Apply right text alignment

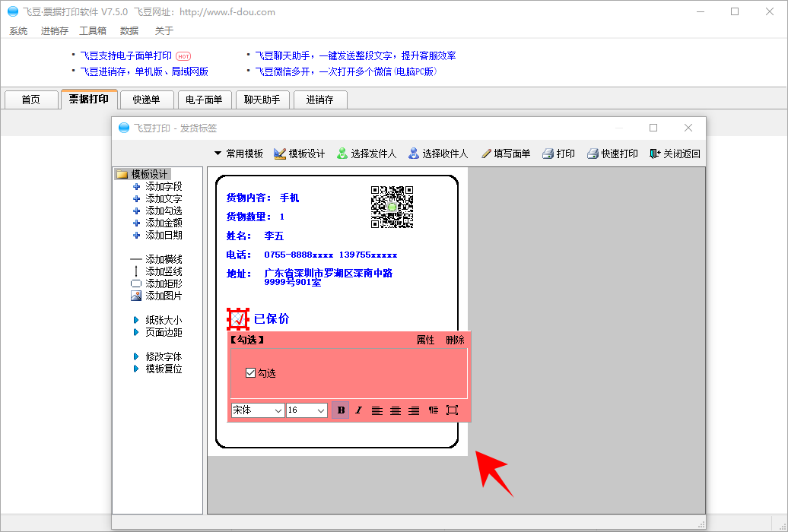pos(414,410)
